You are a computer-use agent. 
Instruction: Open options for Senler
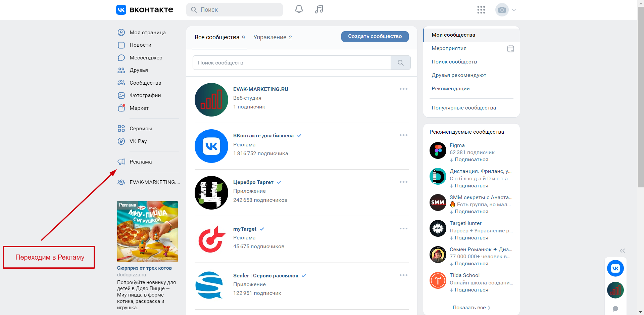pyautogui.click(x=403, y=275)
